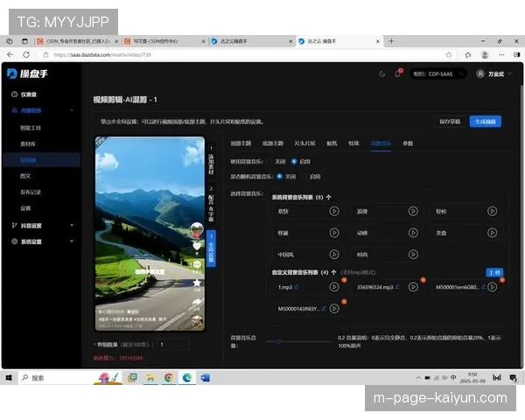525x420 pixels.
Task: Go to step 1 添加素材
Action: click(211, 160)
